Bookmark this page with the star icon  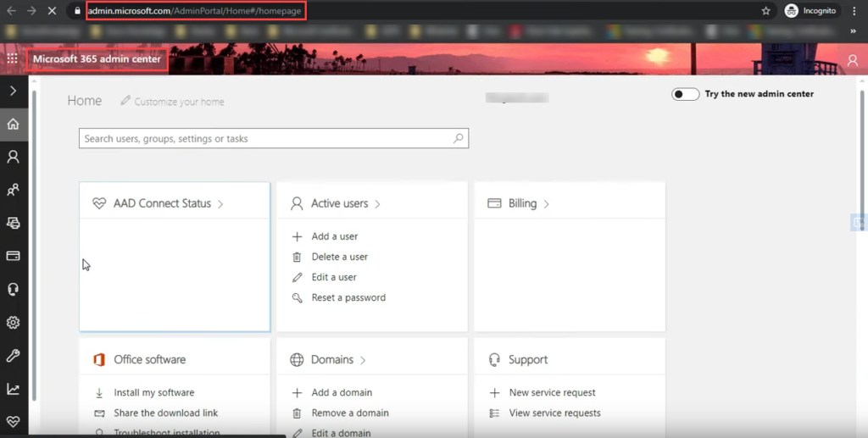pyautogui.click(x=765, y=10)
